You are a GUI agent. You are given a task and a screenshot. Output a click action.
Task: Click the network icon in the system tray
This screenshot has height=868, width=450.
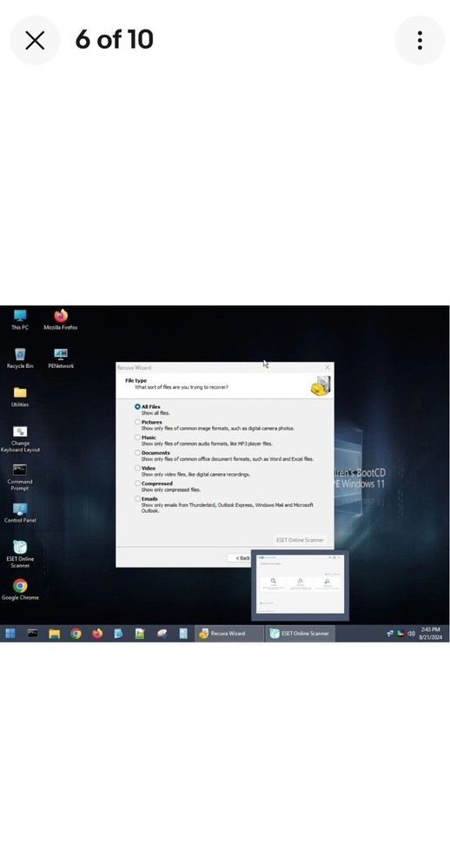click(x=390, y=634)
